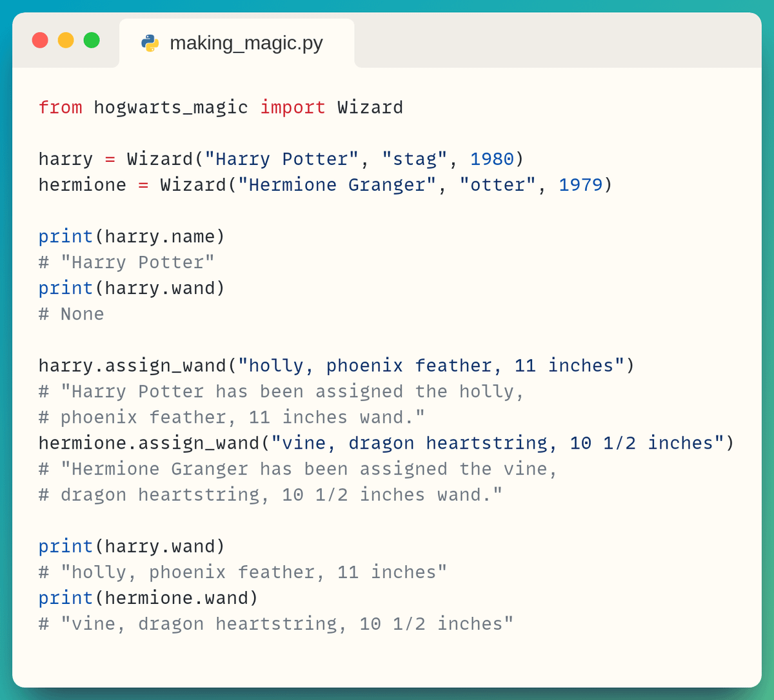Click the green maximize window button

click(x=92, y=40)
